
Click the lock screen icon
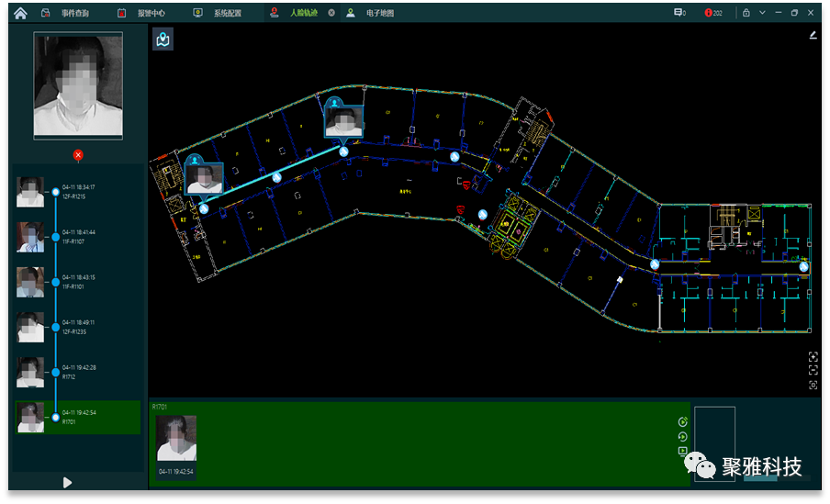point(746,13)
